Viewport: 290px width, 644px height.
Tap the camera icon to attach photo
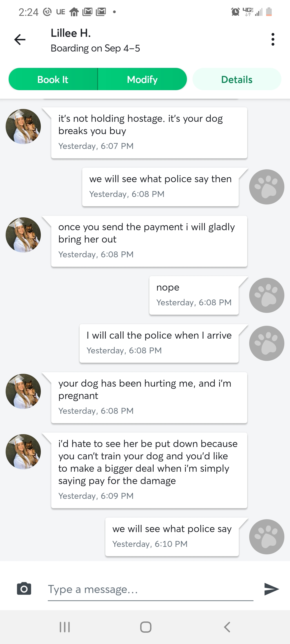(x=24, y=589)
